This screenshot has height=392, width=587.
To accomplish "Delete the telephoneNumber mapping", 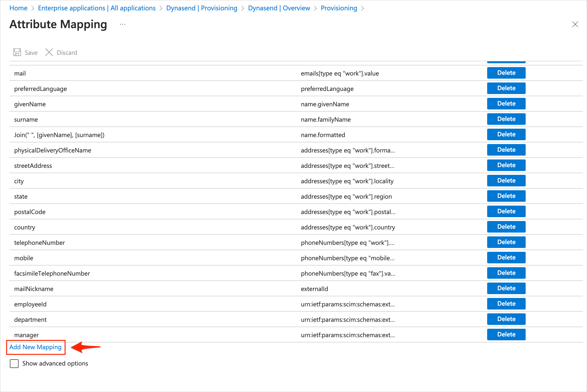I will click(506, 242).
